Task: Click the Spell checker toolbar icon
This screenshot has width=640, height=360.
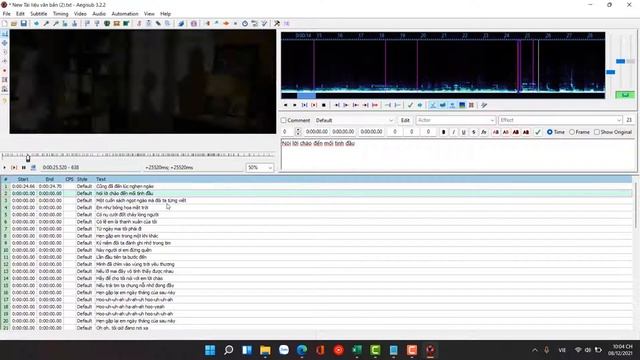Action: pos(264,24)
